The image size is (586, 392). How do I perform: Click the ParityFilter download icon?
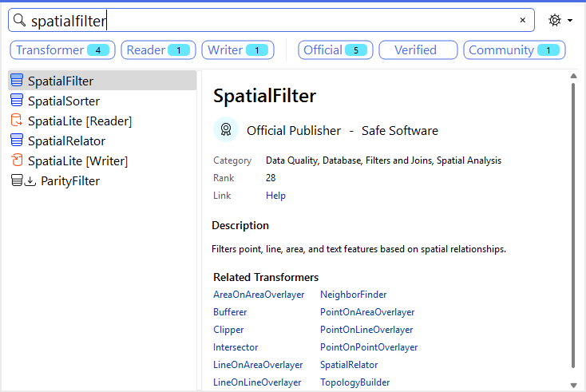pyautogui.click(x=30, y=181)
